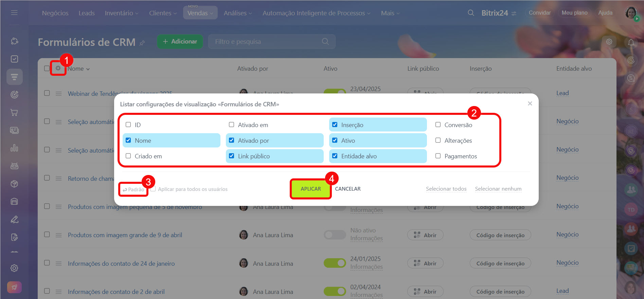Open the hamburger menu in top-left
This screenshot has width=644, height=299.
(14, 13)
